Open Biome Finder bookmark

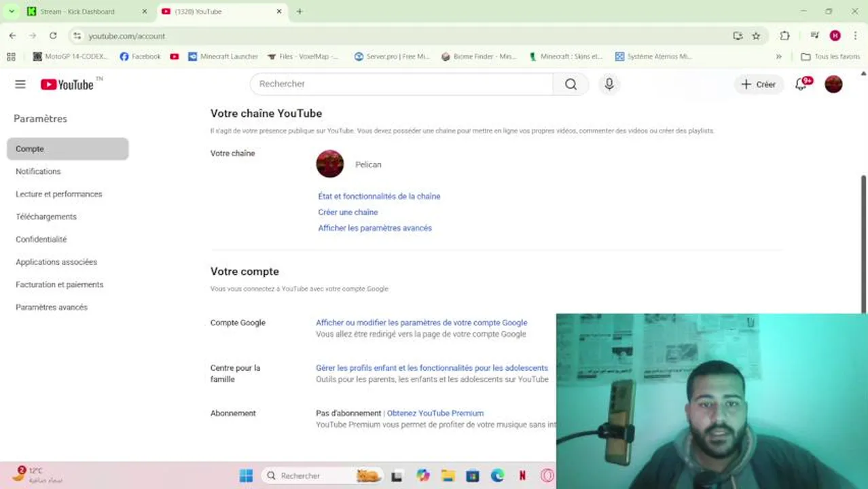pos(479,56)
